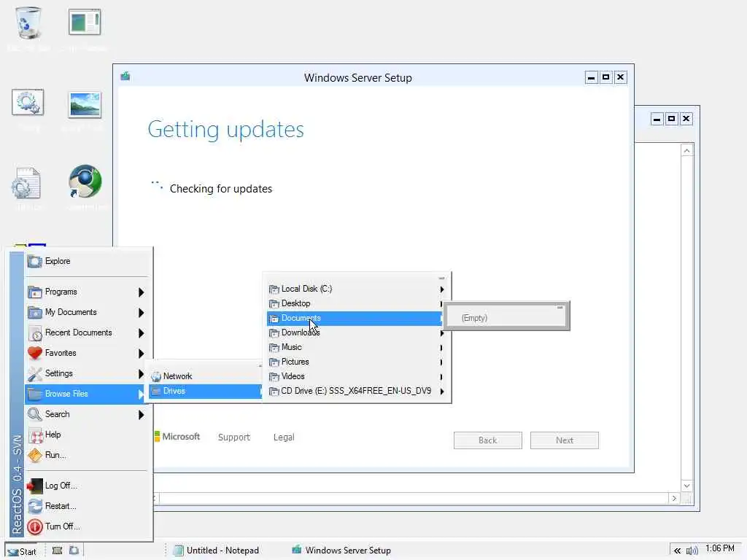Open the Support link
This screenshot has width=747, height=560.
234,437
